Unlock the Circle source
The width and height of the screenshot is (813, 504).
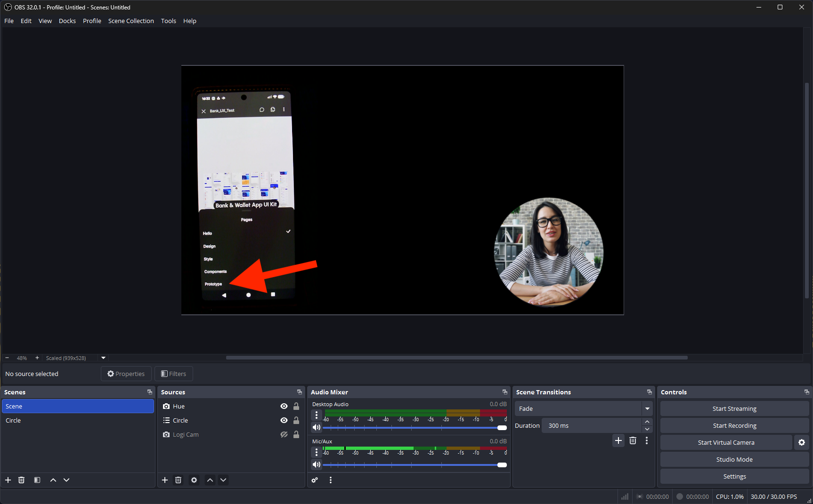point(296,420)
